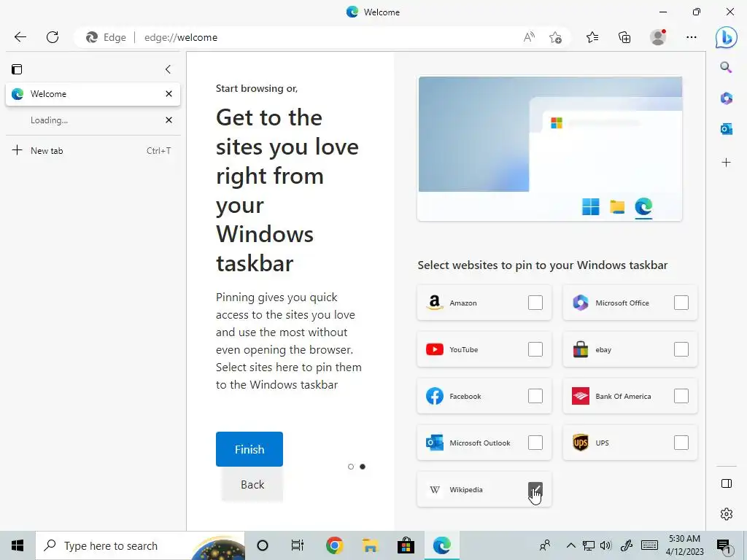This screenshot has width=747, height=560.
Task: Open sidebar settings gear icon
Action: (x=727, y=514)
